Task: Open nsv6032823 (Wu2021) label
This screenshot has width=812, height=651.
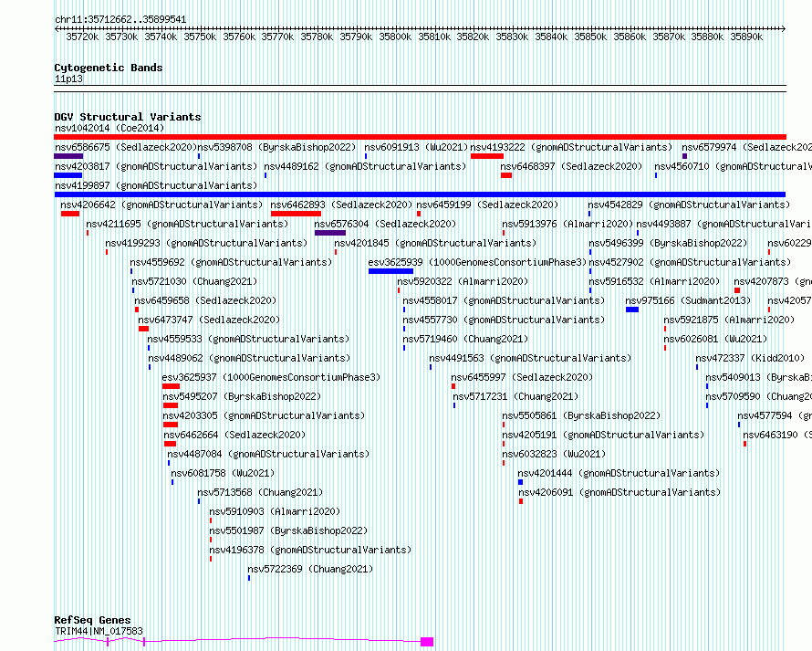Action: tap(554, 454)
